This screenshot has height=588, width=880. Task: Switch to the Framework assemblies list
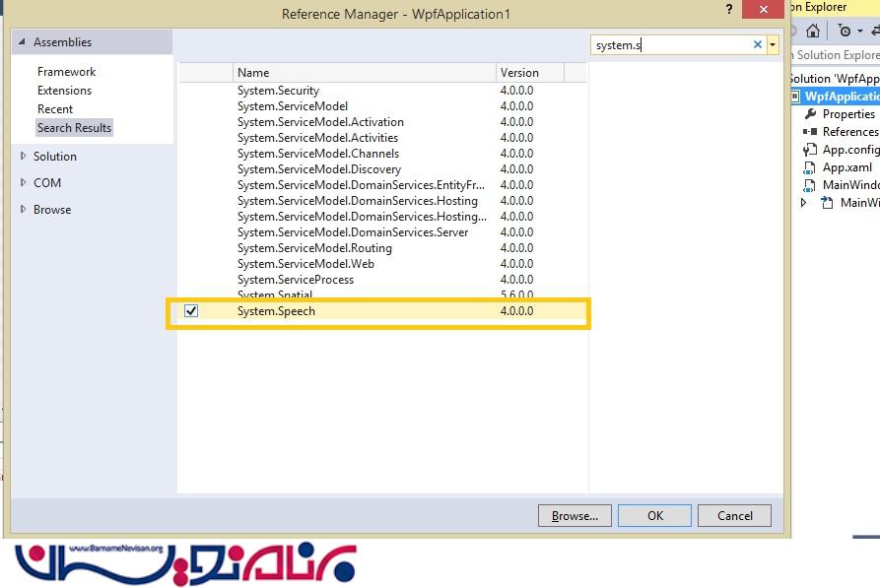(66, 72)
